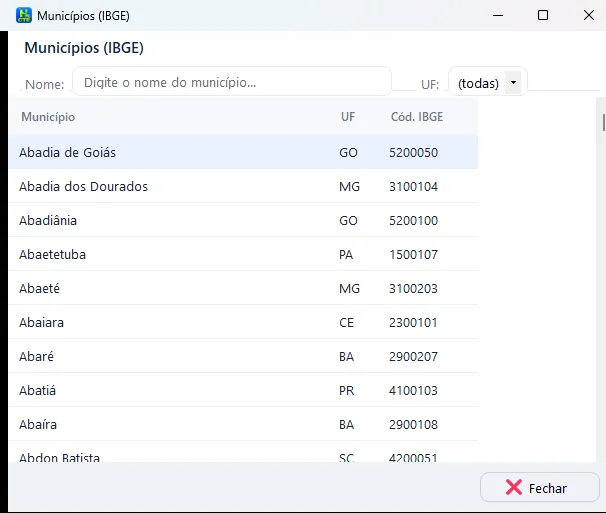Click the IBGE code 4100103
Viewport: 606px width, 513px height.
tap(413, 390)
